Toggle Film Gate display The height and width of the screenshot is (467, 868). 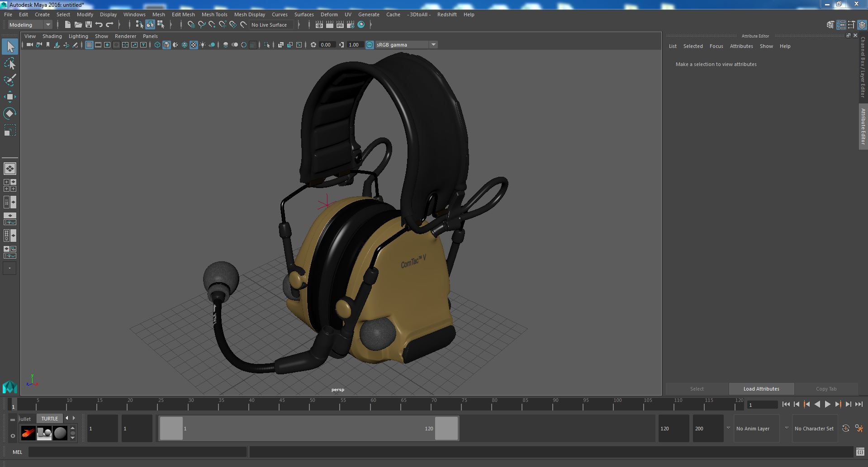[x=98, y=45]
